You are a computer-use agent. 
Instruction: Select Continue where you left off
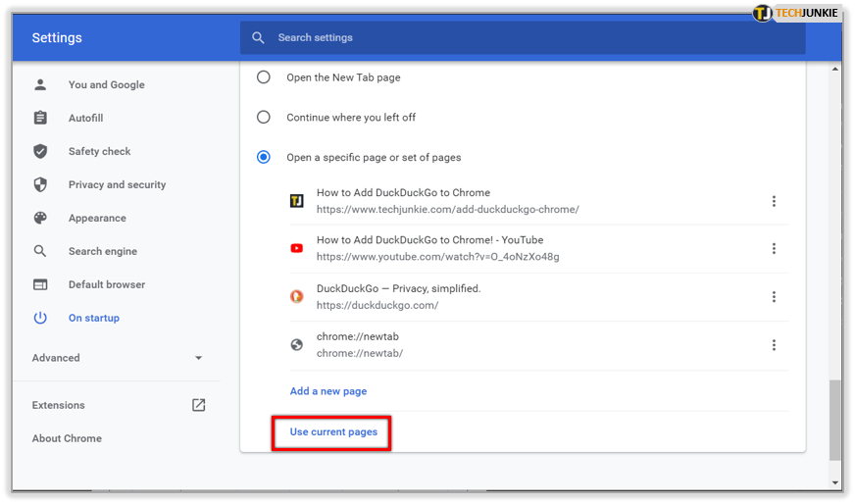[x=263, y=117]
